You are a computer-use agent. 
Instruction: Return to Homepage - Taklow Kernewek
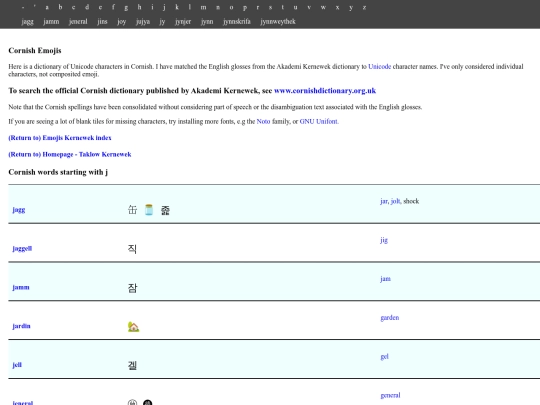pyautogui.click(x=70, y=154)
